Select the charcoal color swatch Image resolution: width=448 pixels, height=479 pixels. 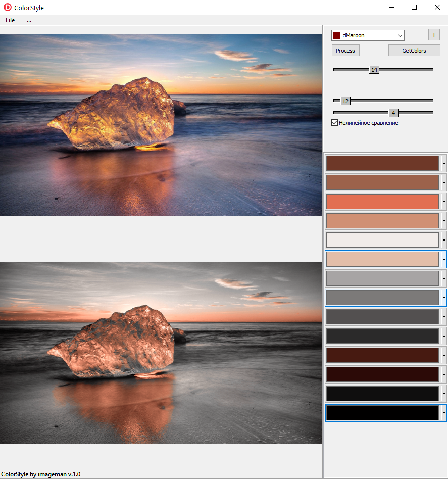(x=382, y=336)
